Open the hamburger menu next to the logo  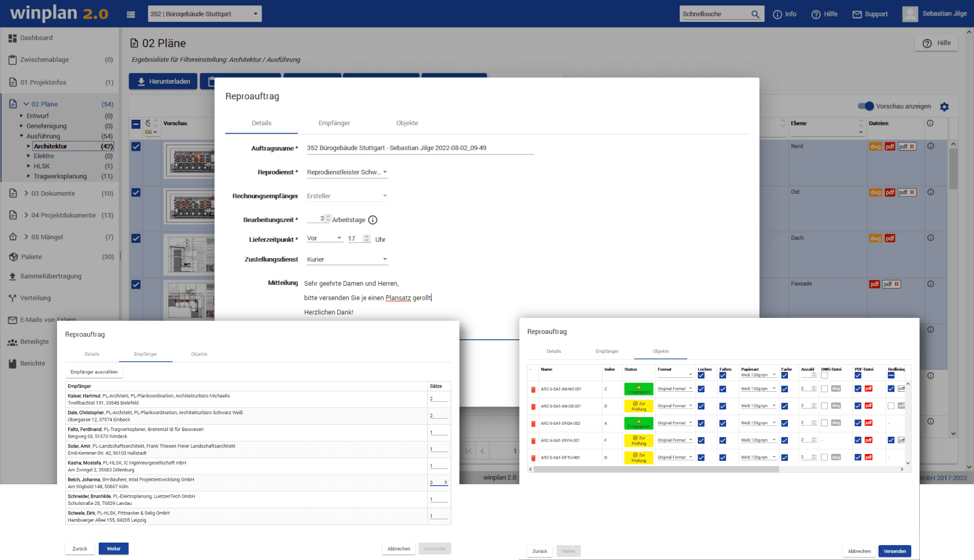tap(130, 14)
